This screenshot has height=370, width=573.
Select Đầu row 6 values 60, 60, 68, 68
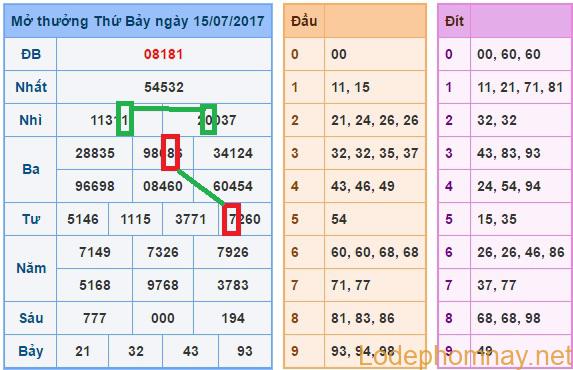pos(375,252)
